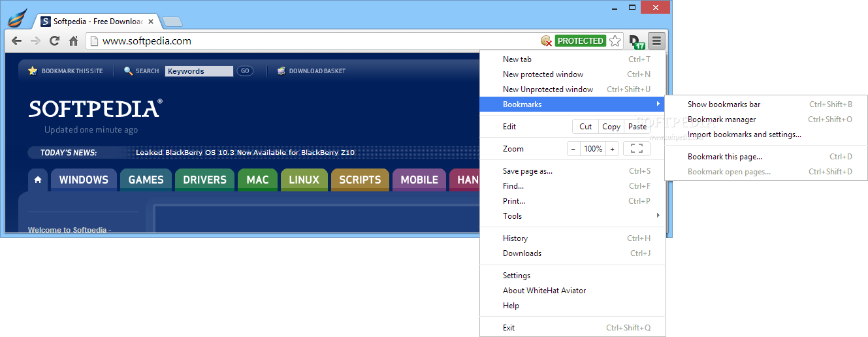Click the Search magnifier icon on Softpedia
Screen dimensions: 868x337
pos(128,71)
